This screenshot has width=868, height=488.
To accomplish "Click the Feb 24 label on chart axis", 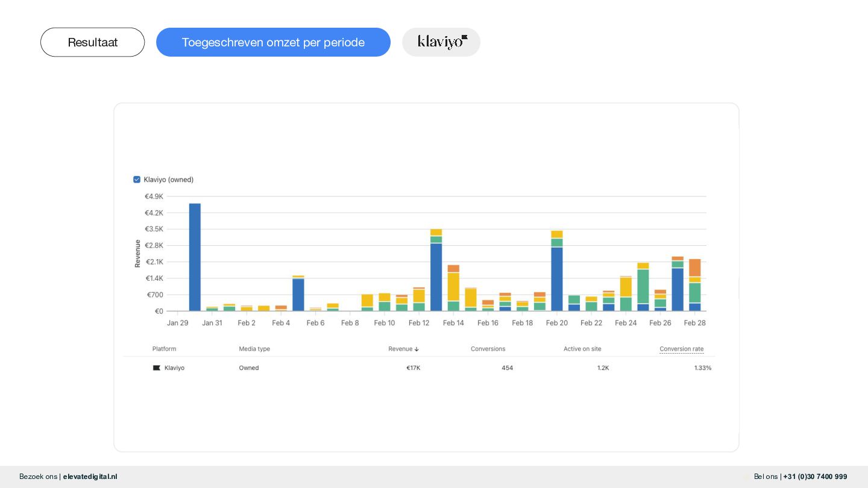I will [626, 323].
